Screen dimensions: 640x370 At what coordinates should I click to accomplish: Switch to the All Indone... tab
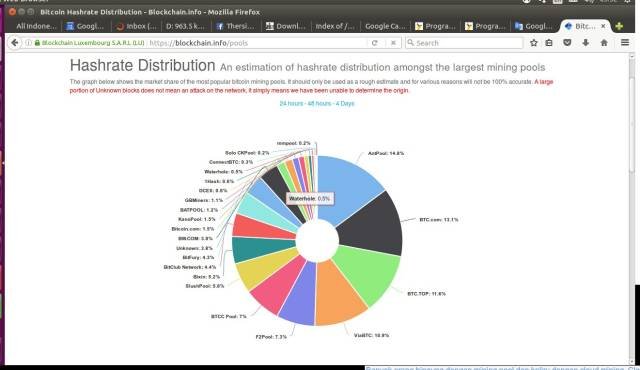(36, 26)
